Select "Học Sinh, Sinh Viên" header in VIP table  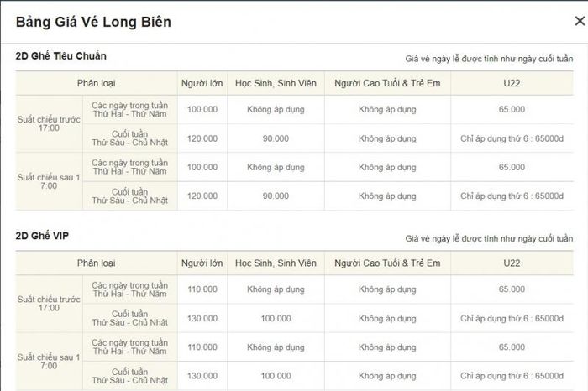click(x=276, y=263)
